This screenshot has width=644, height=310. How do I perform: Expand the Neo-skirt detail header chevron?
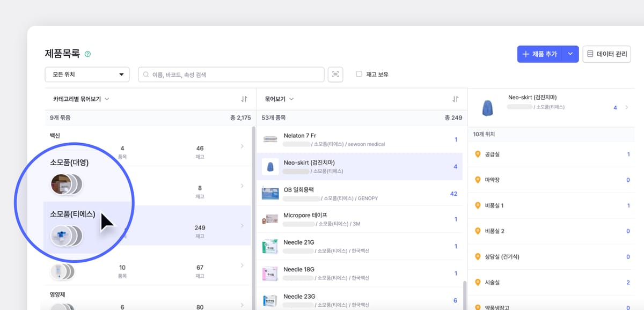(626, 108)
